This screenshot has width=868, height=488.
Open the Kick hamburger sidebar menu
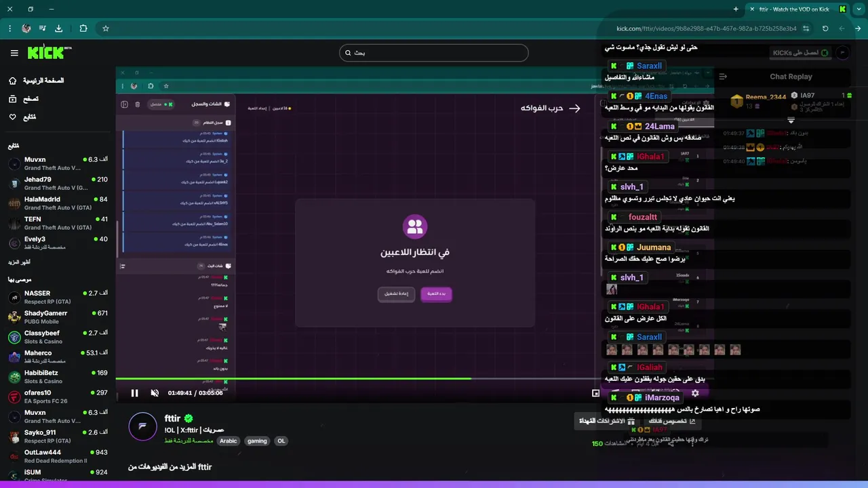(x=14, y=53)
